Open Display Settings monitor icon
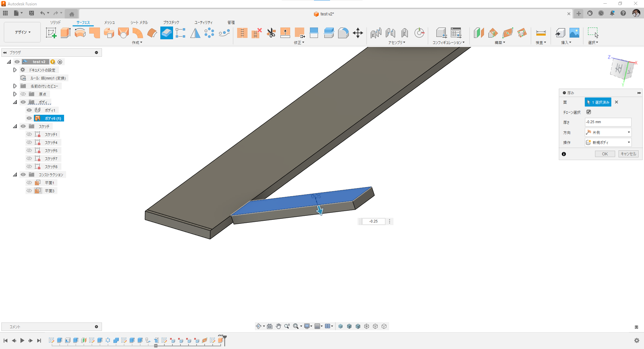 coord(307,326)
